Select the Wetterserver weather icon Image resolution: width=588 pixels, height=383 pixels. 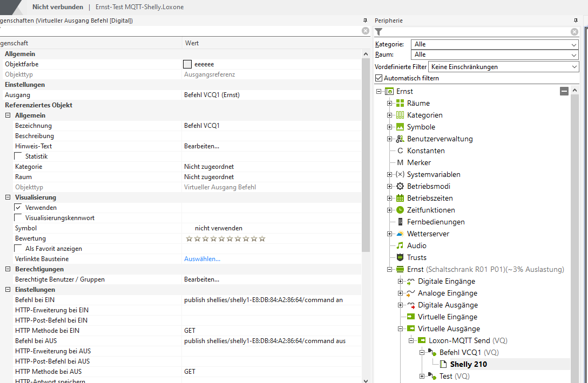tap(400, 234)
